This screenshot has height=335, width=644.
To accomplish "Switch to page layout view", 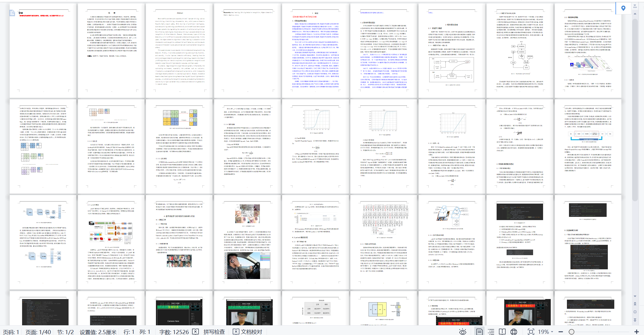I will 479,332.
